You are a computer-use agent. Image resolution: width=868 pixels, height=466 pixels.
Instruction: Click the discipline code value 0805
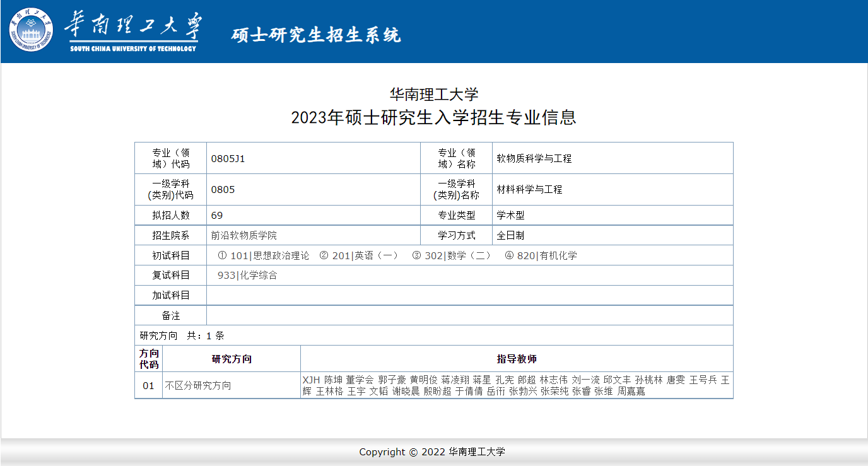pyautogui.click(x=223, y=189)
